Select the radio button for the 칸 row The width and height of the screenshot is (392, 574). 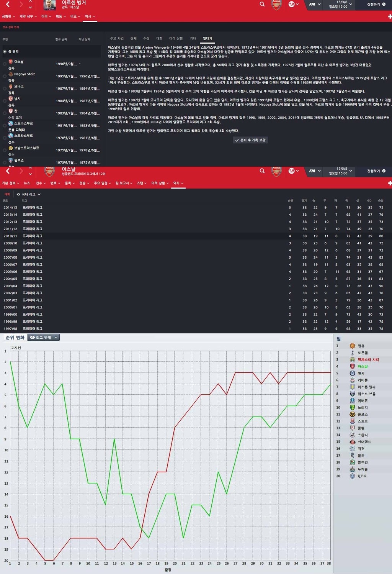coord(5,113)
